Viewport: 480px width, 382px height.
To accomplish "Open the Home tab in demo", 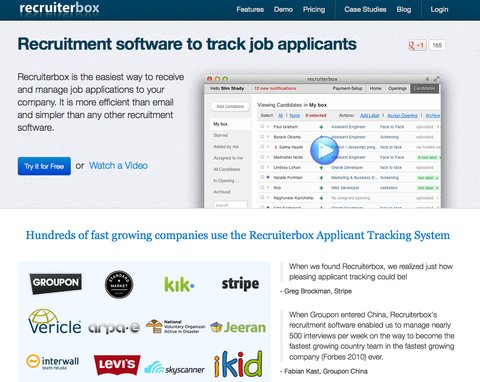I will (x=375, y=88).
